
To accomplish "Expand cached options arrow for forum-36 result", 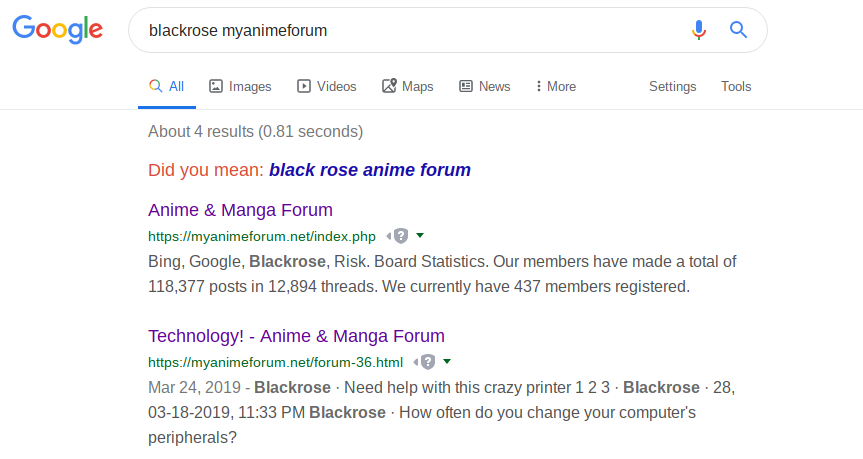I will point(447,362).
